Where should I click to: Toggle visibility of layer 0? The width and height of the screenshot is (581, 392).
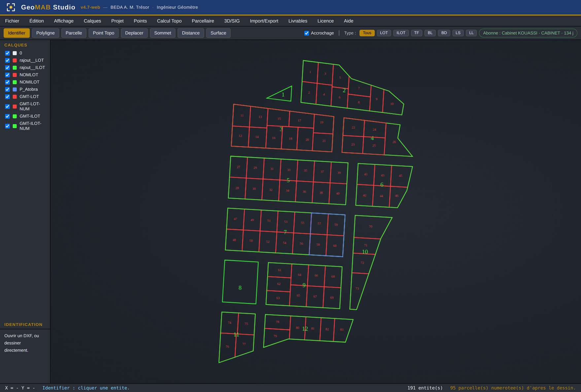pos(7,53)
